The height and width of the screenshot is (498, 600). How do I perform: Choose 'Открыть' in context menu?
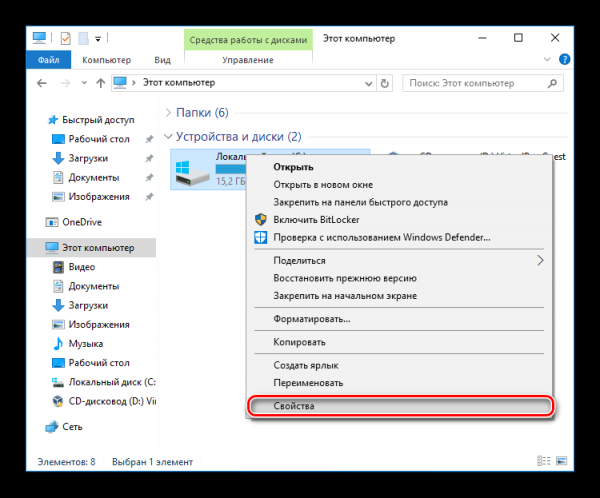coord(399,167)
